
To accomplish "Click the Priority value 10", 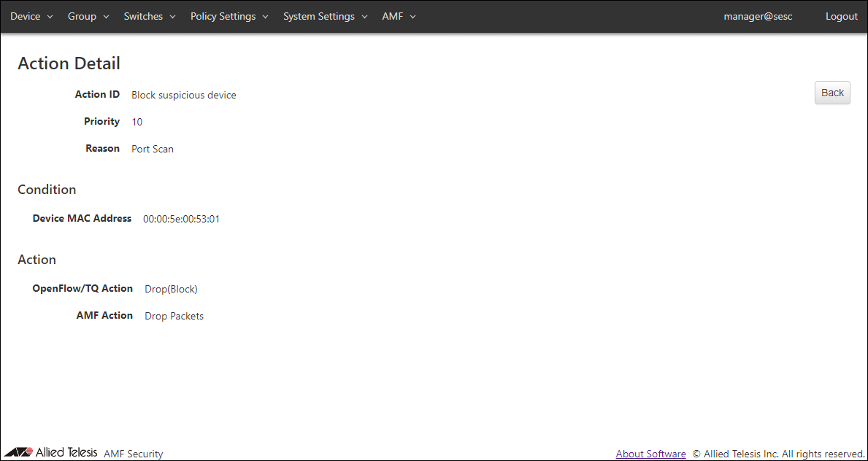I will pos(137,122).
